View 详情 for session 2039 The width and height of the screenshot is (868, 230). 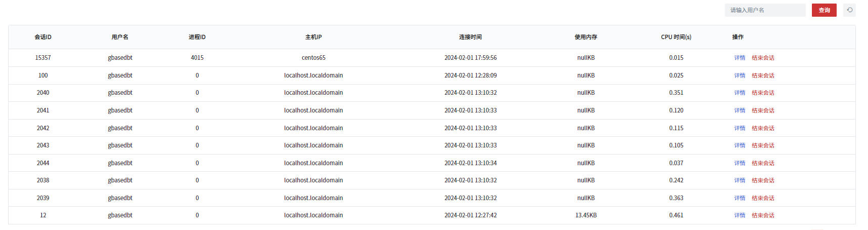point(740,198)
